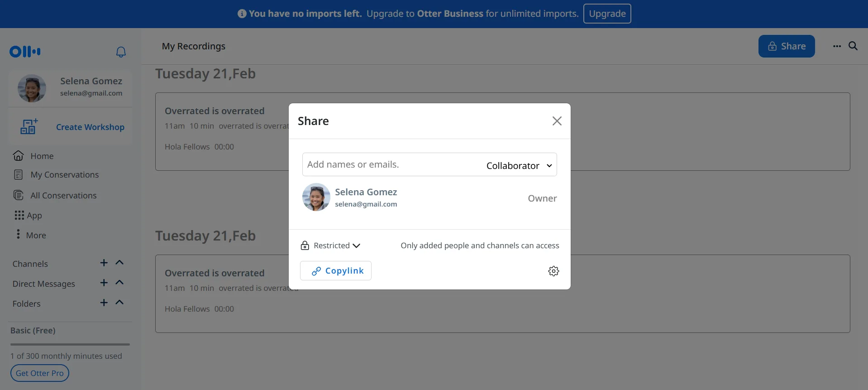The height and width of the screenshot is (390, 868).
Task: Open share settings gear icon
Action: 553,271
